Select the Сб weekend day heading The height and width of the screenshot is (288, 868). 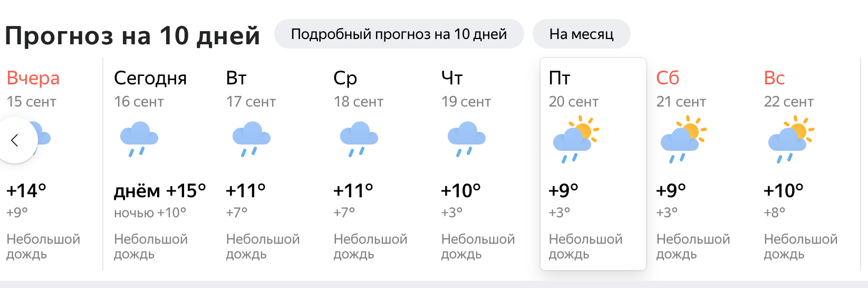[668, 78]
